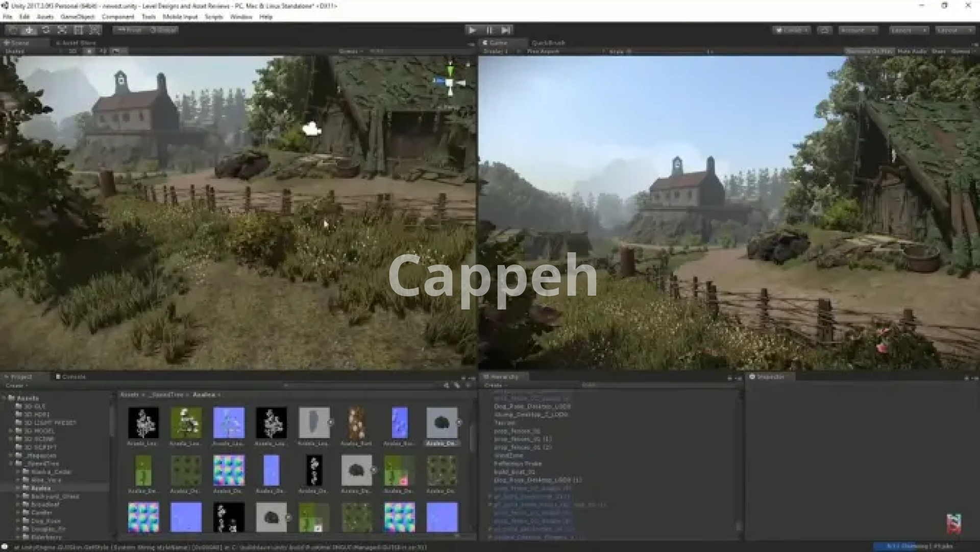Expand the 3D MODEL folder
The width and height of the screenshot is (980, 552).
11,431
